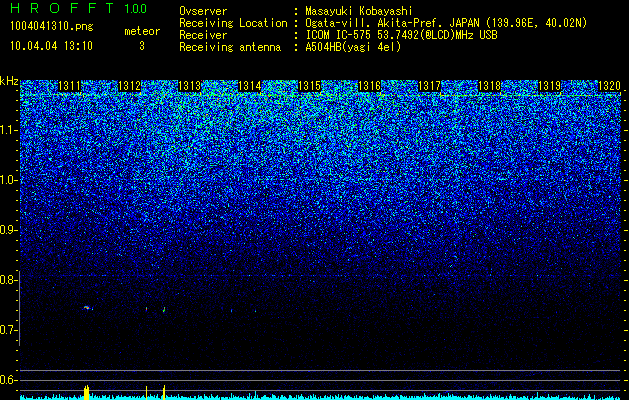Click the 0.6 kHz frequency label
The width and height of the screenshot is (629, 400).
(x=8, y=380)
